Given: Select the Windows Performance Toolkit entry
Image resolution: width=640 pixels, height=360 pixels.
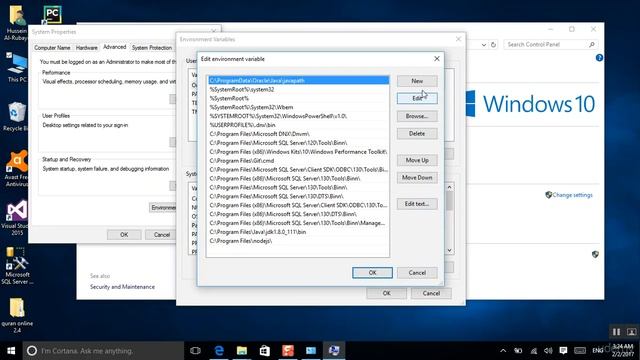Looking at the screenshot, I should (x=298, y=152).
